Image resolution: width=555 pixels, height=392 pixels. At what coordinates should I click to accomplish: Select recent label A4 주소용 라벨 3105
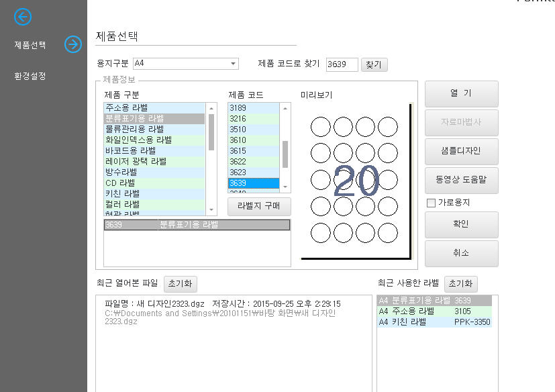[x=434, y=311]
